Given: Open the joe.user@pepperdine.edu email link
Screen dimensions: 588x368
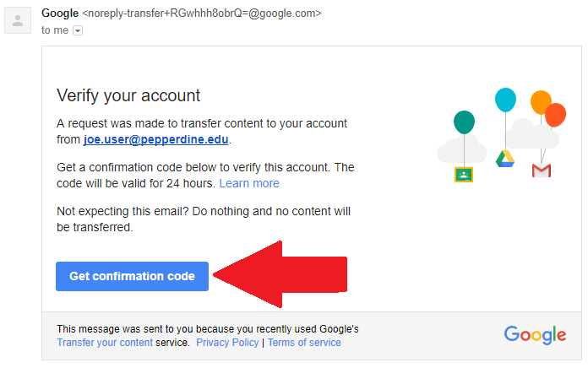Looking at the screenshot, I should point(156,139).
